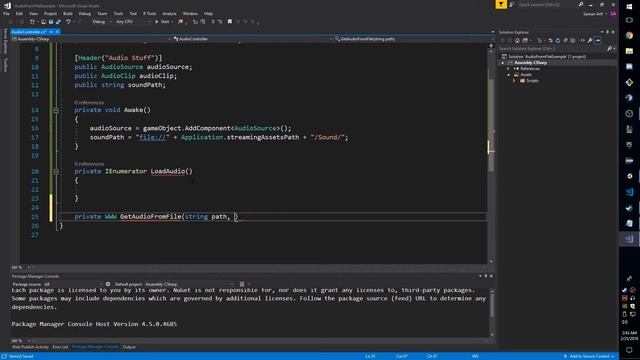Collapse the LoadAudio method outline
The image size is (640, 360).
point(56,171)
